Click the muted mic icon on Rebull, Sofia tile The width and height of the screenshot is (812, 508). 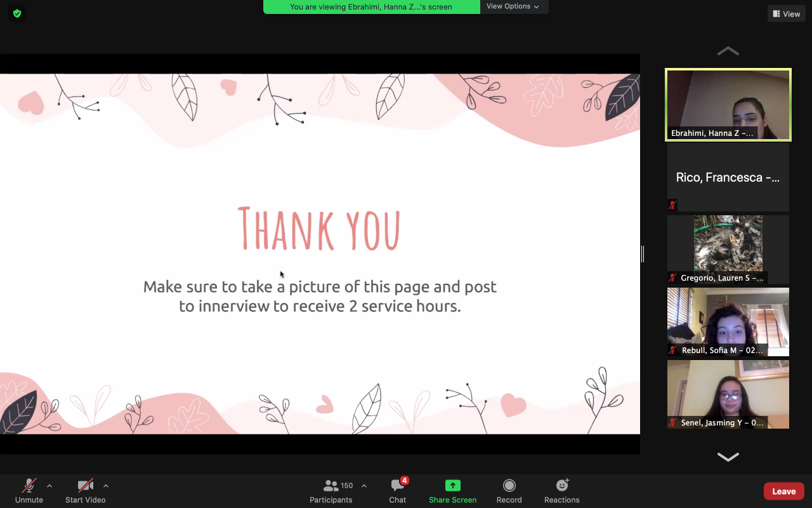[x=672, y=351]
